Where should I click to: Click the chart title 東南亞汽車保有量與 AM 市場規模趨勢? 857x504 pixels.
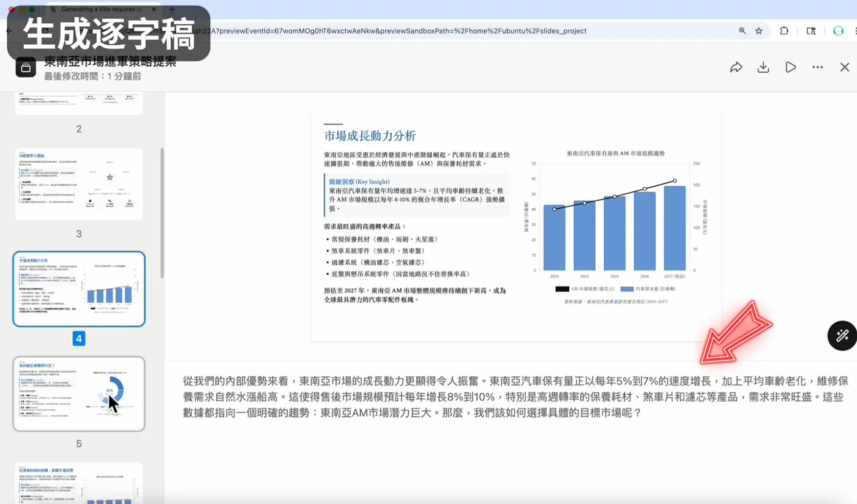pos(615,154)
